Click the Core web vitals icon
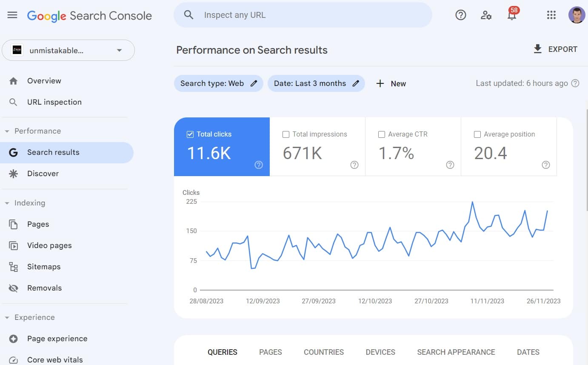Image resolution: width=588 pixels, height=365 pixels. 13,359
